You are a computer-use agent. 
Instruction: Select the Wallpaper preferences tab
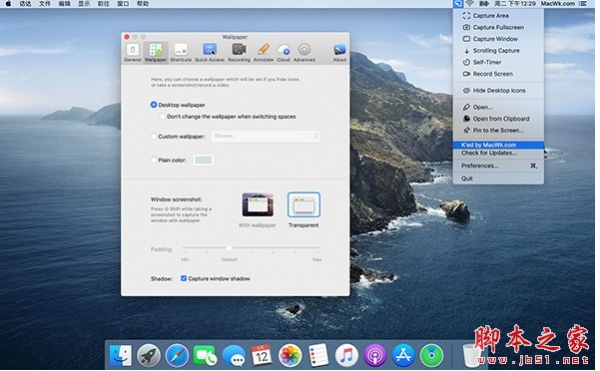pos(156,52)
